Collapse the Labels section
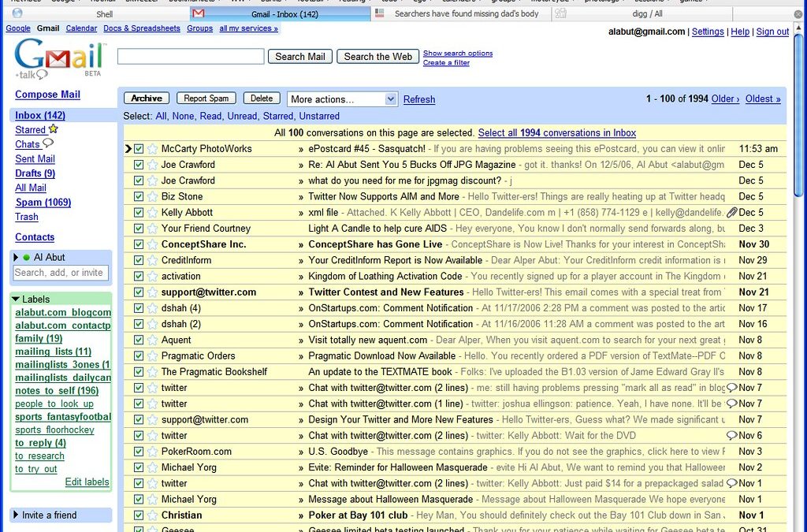The image size is (807, 532). pyautogui.click(x=16, y=299)
